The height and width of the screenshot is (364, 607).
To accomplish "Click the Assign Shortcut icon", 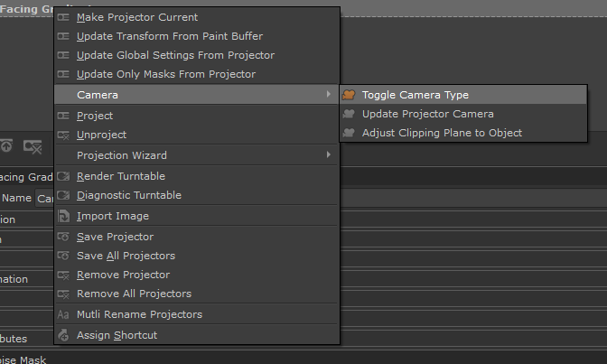I will (x=63, y=335).
